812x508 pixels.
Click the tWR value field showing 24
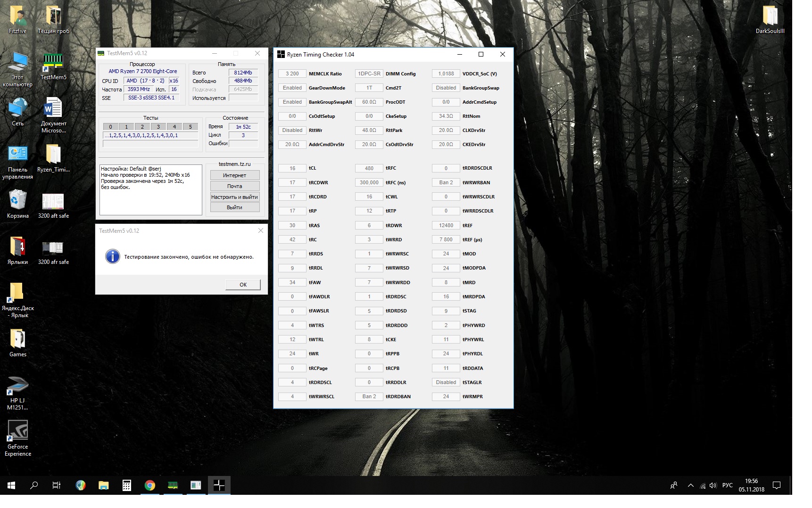(x=292, y=353)
